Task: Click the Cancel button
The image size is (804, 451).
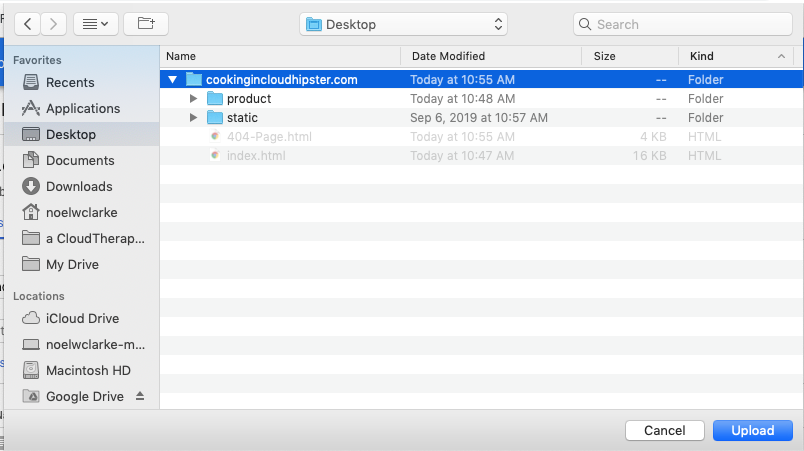Action: coord(664,430)
